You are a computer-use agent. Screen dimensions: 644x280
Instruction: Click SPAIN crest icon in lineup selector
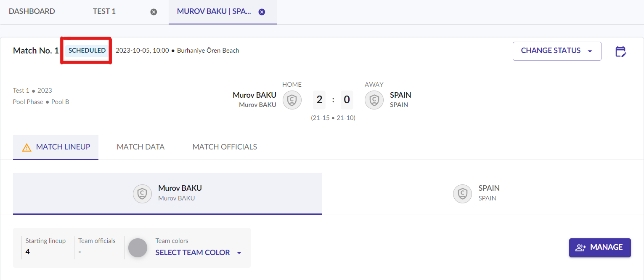(462, 194)
